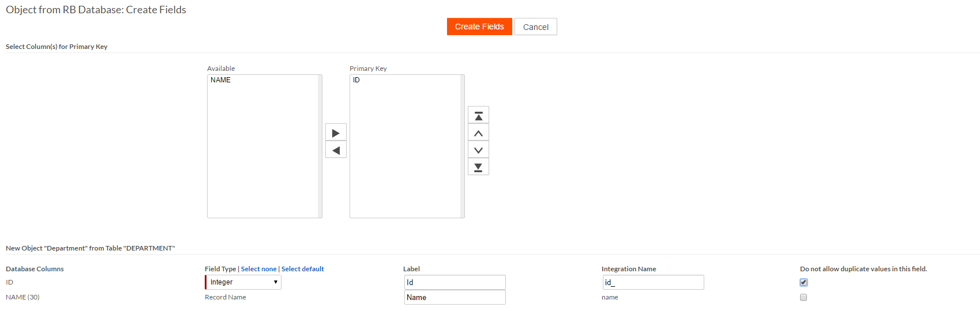Select ID in the Primary Key list
The width and height of the screenshot is (980, 311).
point(356,80)
